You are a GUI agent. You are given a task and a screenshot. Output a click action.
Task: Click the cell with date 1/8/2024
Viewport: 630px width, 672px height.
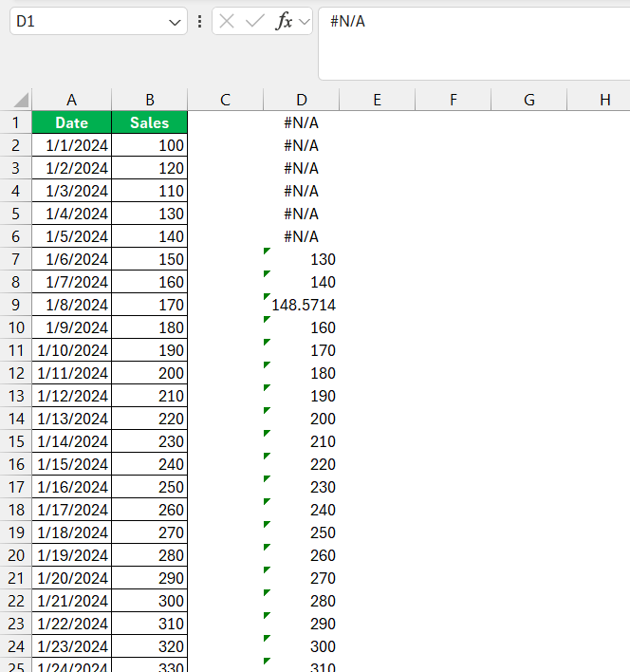pyautogui.click(x=71, y=305)
